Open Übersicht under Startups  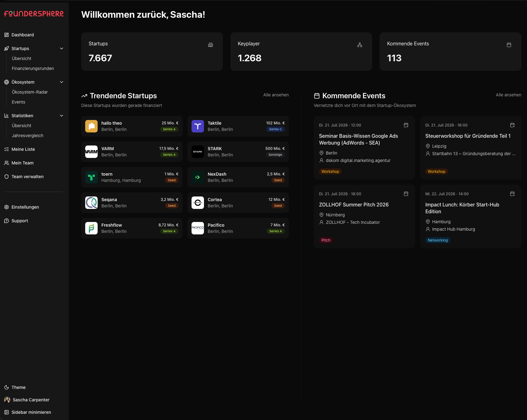21,58
